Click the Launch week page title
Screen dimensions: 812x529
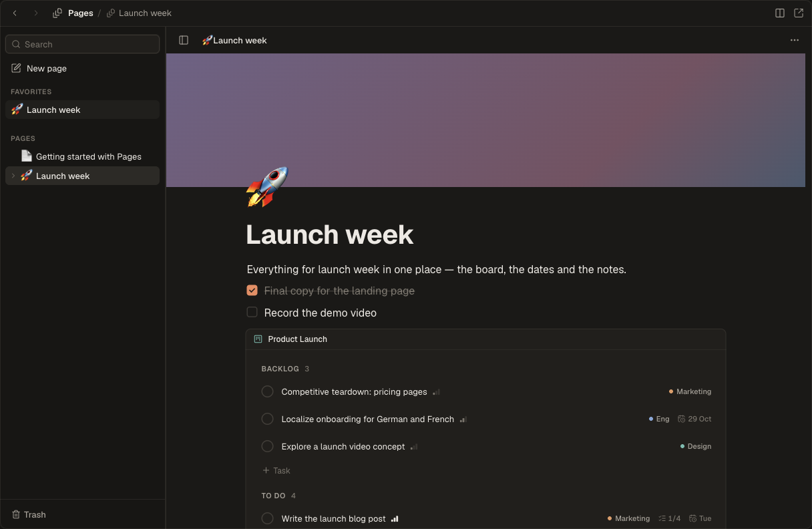click(330, 234)
